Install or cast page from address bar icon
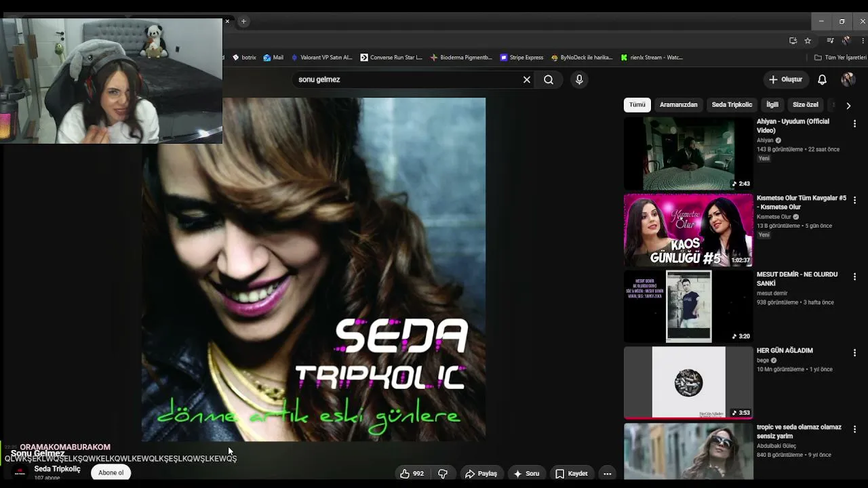Viewport: 868px width, 488px height. (x=793, y=41)
